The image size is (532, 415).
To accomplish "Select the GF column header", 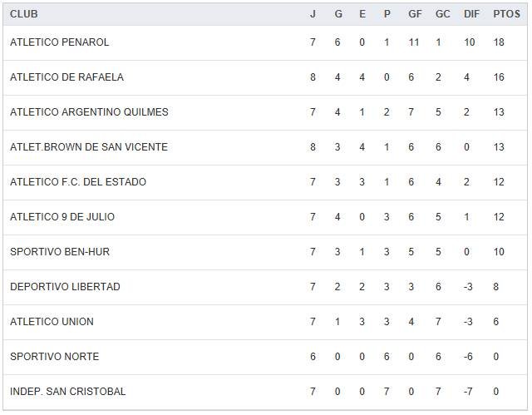I will pyautogui.click(x=415, y=14).
